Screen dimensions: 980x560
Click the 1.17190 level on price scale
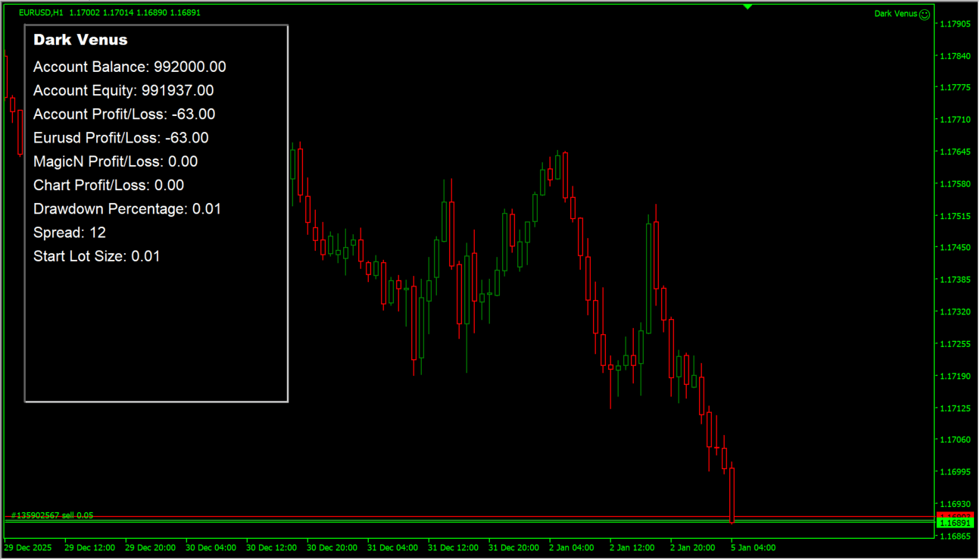point(955,377)
